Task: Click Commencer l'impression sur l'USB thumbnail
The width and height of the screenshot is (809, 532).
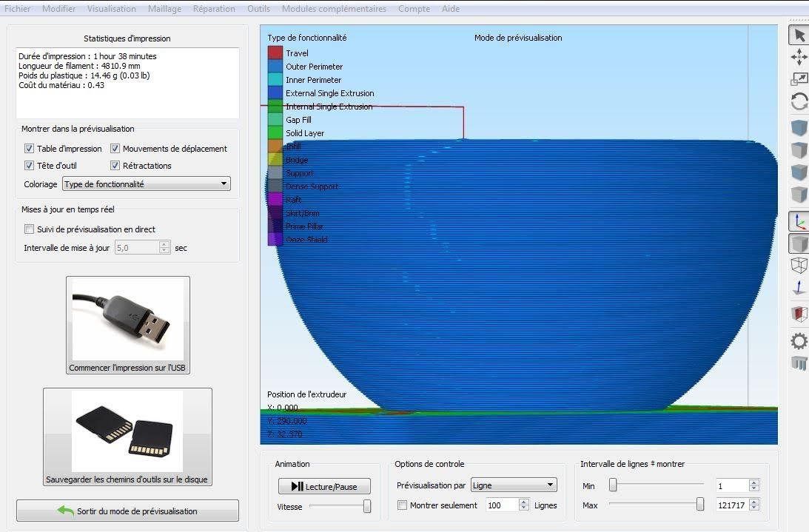Action: [128, 325]
